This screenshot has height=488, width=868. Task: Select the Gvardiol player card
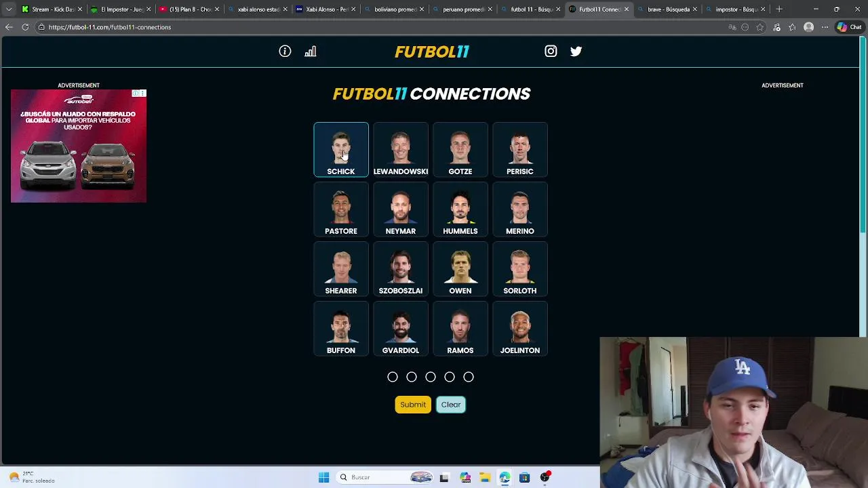click(401, 329)
